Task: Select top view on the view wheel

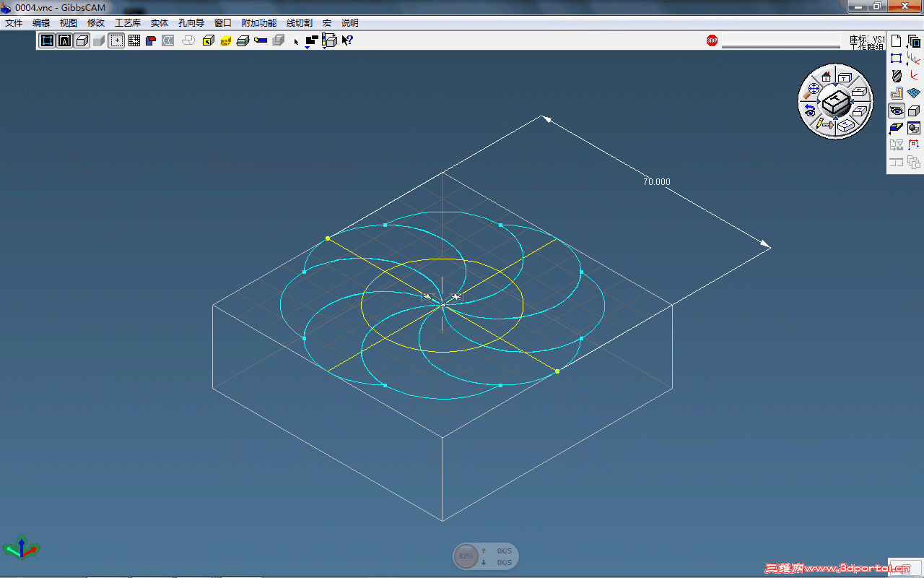Action: pyautogui.click(x=845, y=77)
